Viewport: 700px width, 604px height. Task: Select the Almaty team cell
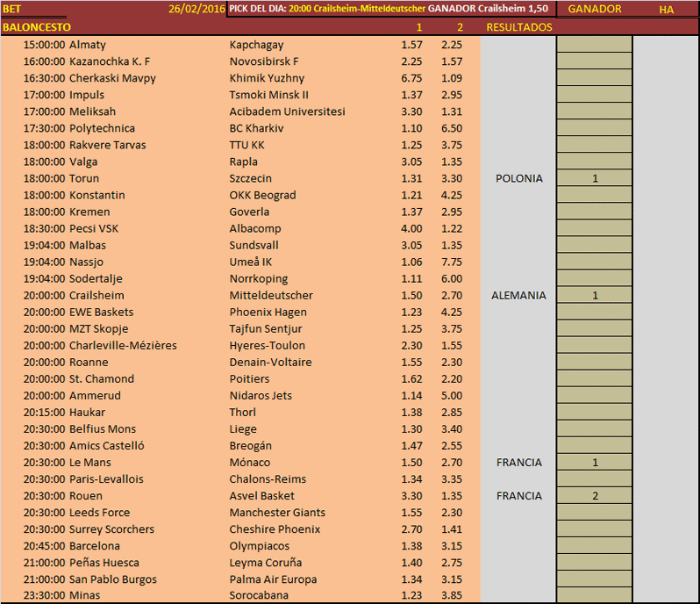tap(88, 45)
